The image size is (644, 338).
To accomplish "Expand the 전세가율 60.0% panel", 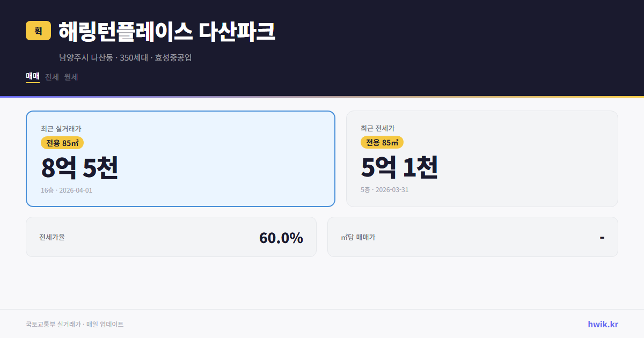I will click(x=171, y=237).
